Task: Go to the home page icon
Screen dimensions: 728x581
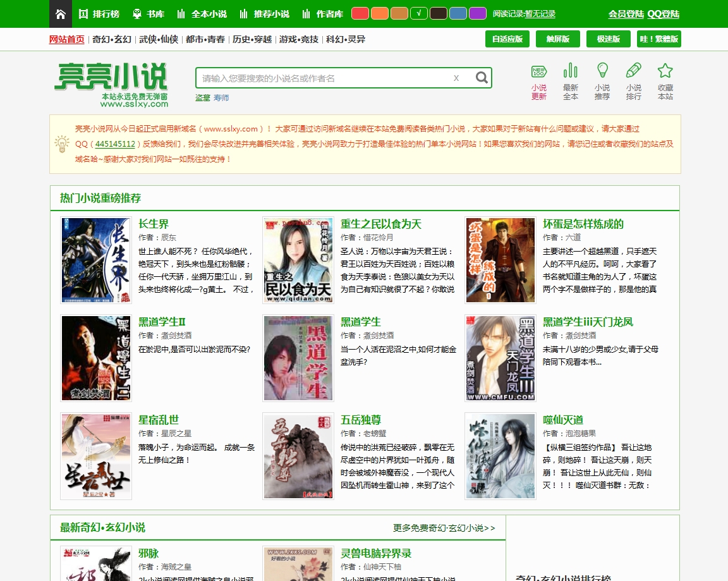Action: [61, 14]
